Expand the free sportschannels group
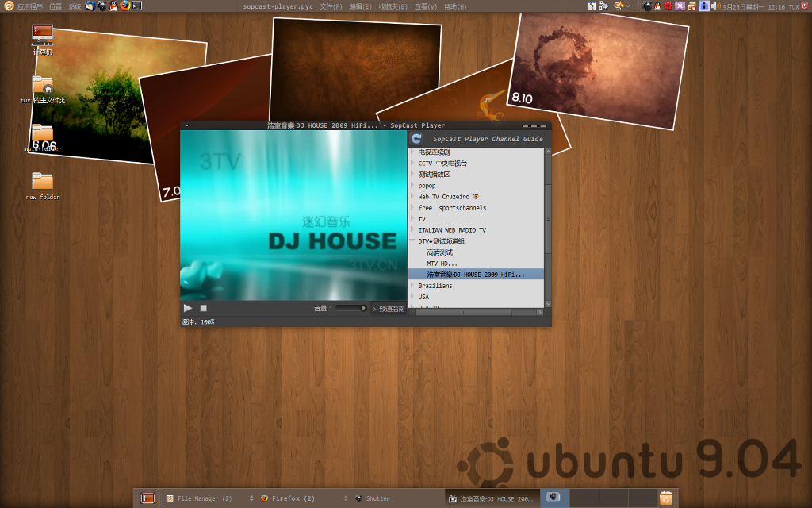This screenshot has width=812, height=508. coord(412,207)
